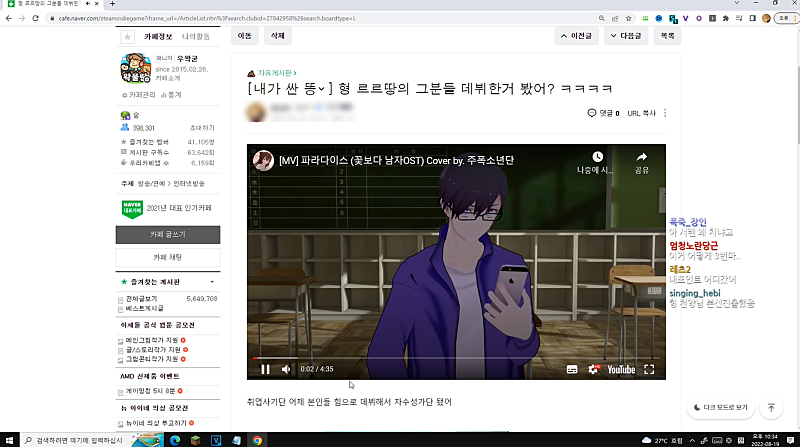
Task: Open the media control playlist icon
Action: (x=739, y=18)
